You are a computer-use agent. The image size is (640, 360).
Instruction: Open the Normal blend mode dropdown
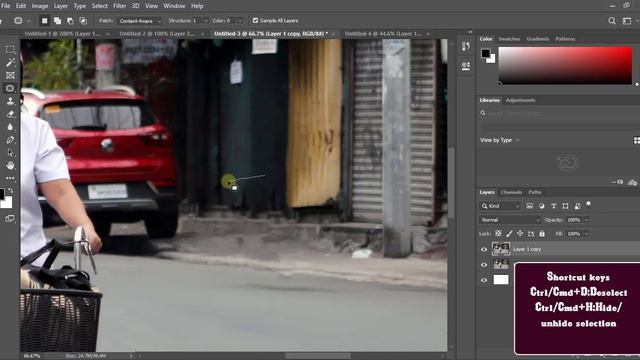pyautogui.click(x=510, y=220)
